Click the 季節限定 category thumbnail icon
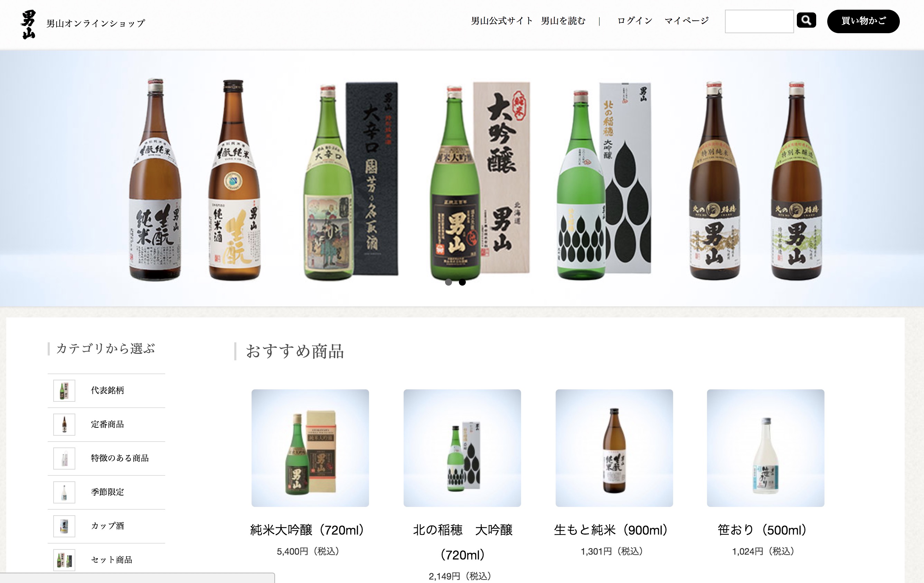Viewport: 924px width, 583px height. click(64, 492)
